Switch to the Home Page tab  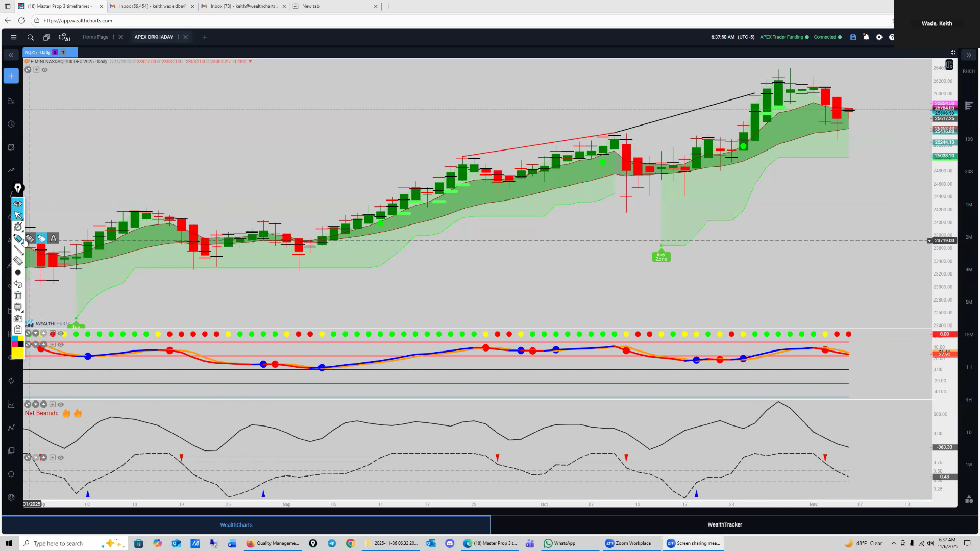(x=95, y=37)
